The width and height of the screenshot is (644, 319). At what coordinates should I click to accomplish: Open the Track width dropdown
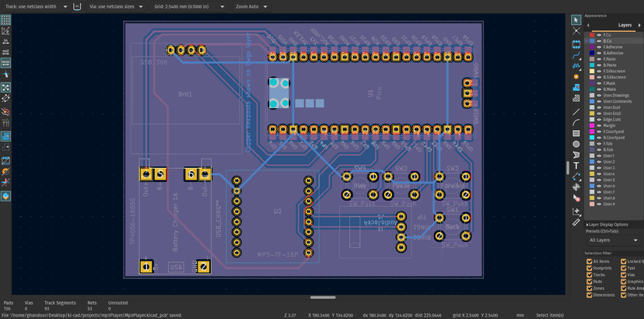37,6
